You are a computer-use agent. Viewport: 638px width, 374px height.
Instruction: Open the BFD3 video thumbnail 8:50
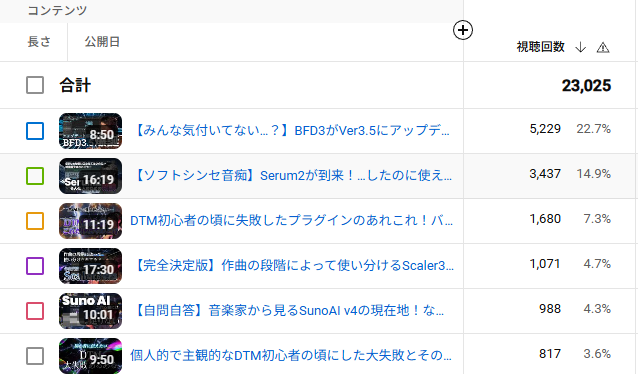pos(90,131)
